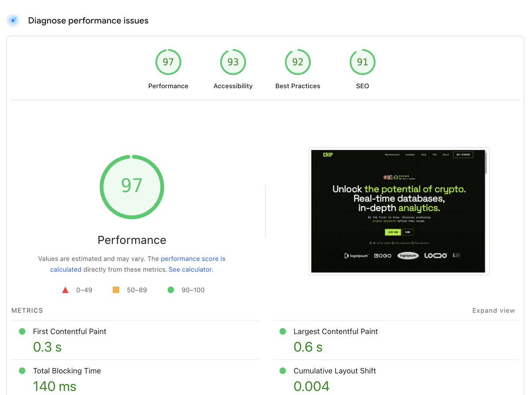The height and width of the screenshot is (395, 532).
Task: Open the Accessibility score gauge 93
Action: pyautogui.click(x=233, y=62)
